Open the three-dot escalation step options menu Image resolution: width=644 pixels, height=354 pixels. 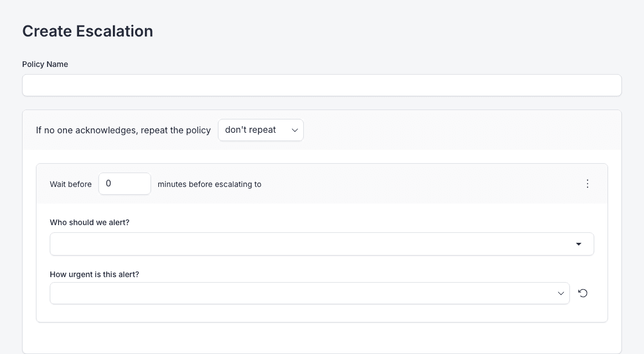click(588, 184)
